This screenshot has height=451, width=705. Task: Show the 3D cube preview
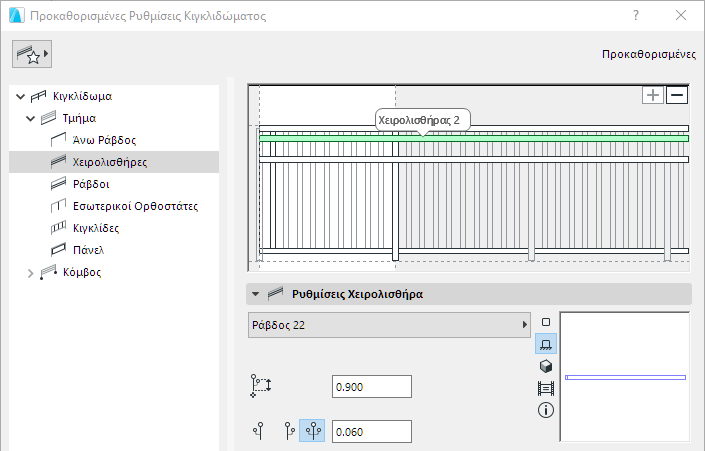[x=546, y=366]
